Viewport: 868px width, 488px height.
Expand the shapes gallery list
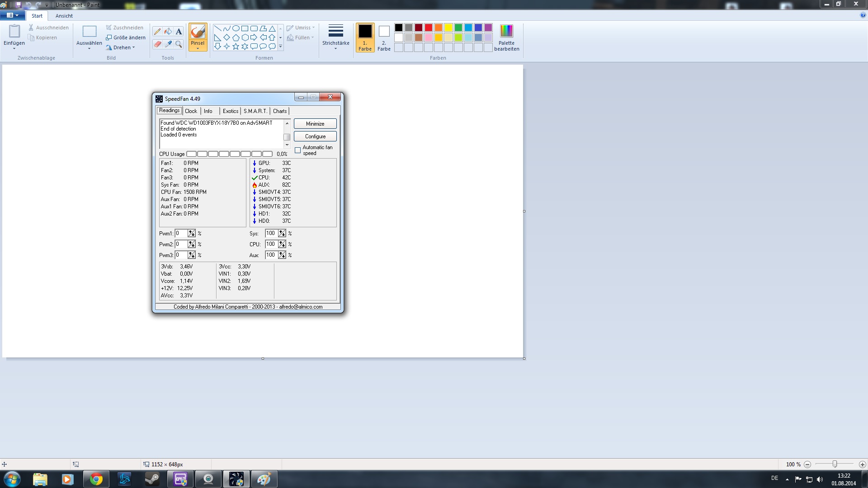point(280,47)
